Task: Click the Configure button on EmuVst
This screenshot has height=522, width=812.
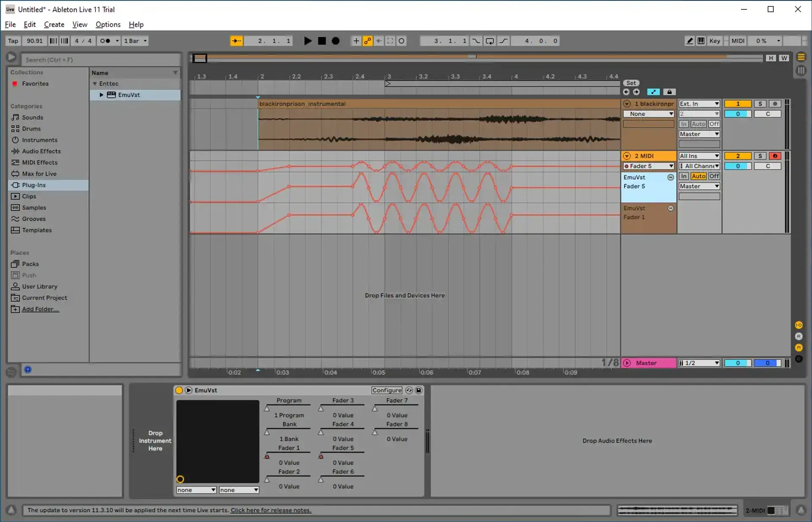Action: click(387, 390)
